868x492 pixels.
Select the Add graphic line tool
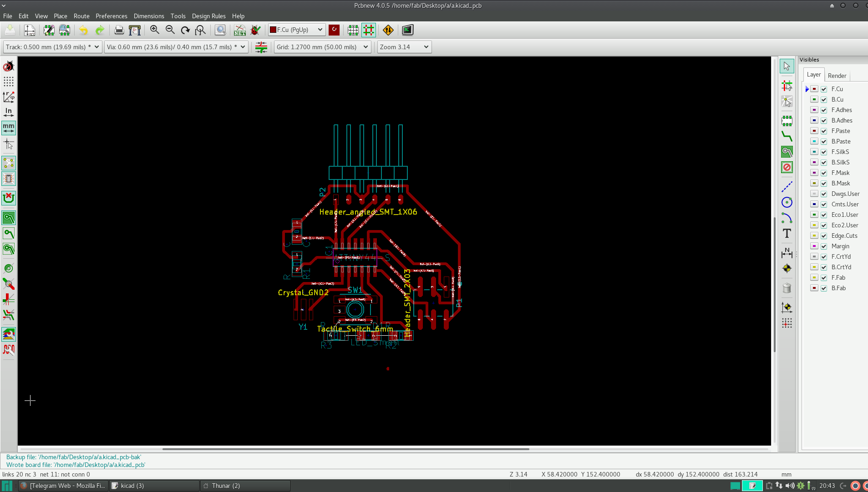click(787, 187)
